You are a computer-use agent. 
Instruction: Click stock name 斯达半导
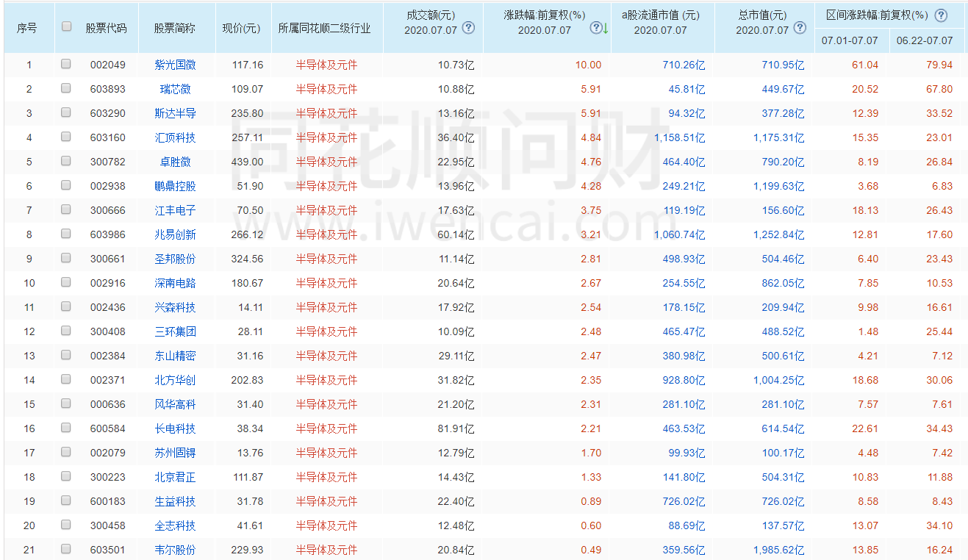pyautogui.click(x=176, y=113)
